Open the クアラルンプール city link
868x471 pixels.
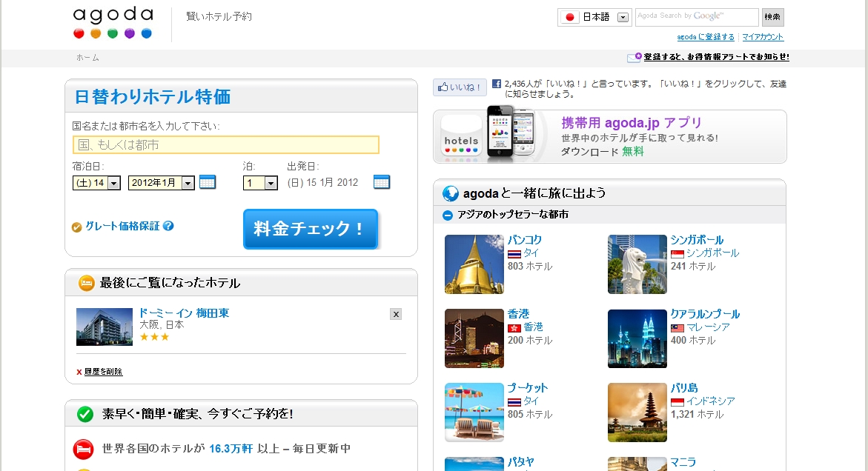tap(705, 314)
